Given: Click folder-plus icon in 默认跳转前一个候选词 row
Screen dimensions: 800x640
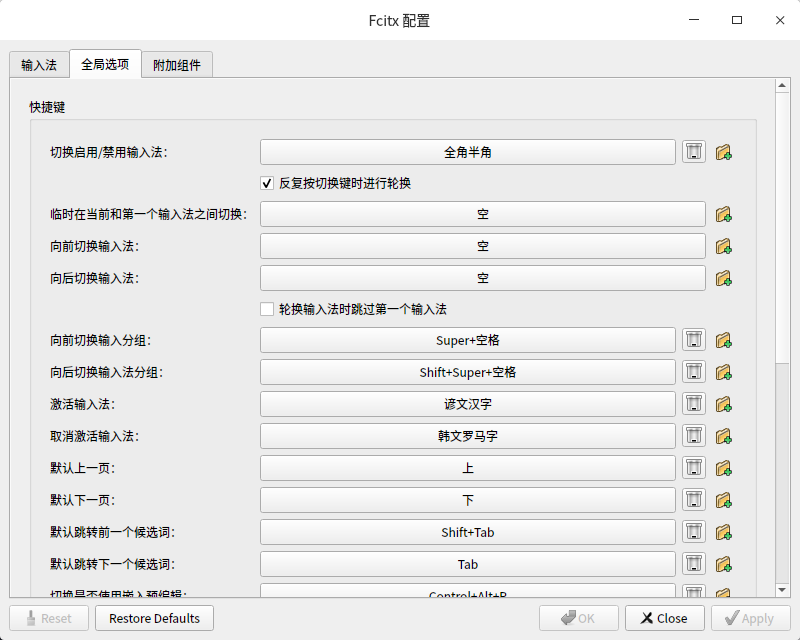Looking at the screenshot, I should coord(723,532).
